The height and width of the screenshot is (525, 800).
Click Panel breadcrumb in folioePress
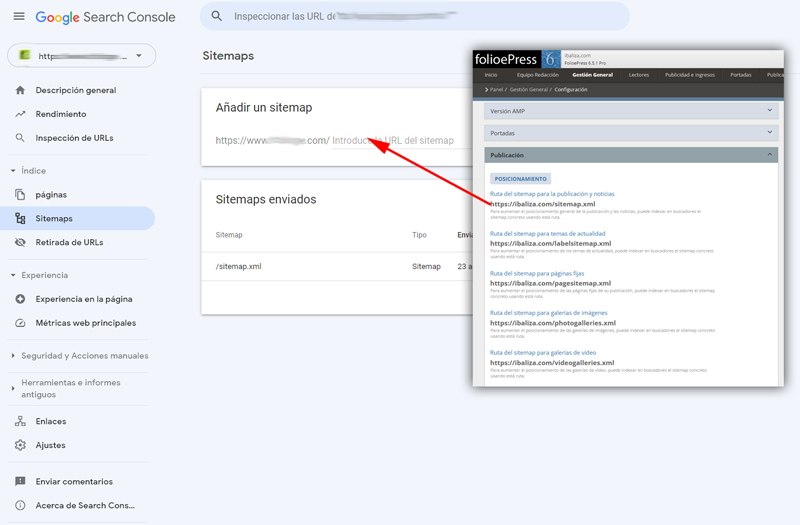click(x=496, y=89)
